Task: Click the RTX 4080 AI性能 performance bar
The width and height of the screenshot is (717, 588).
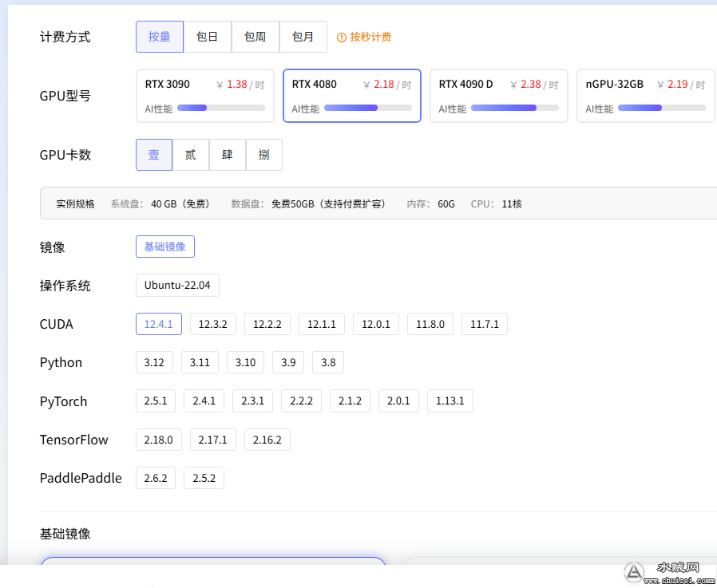Action: (367, 108)
